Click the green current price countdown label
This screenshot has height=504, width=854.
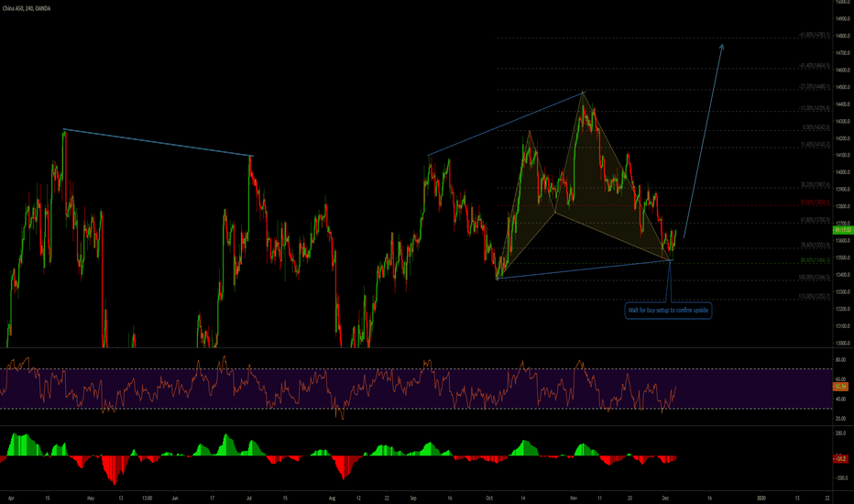841,231
